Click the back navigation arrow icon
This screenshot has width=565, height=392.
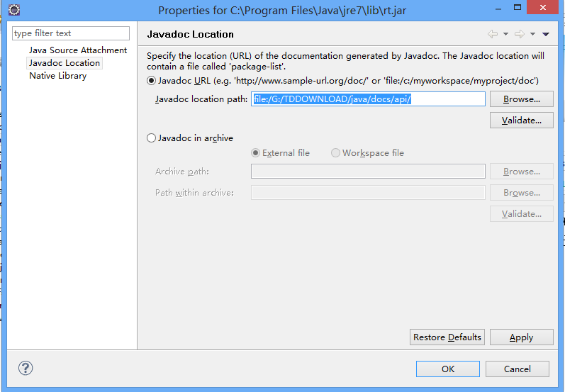493,34
